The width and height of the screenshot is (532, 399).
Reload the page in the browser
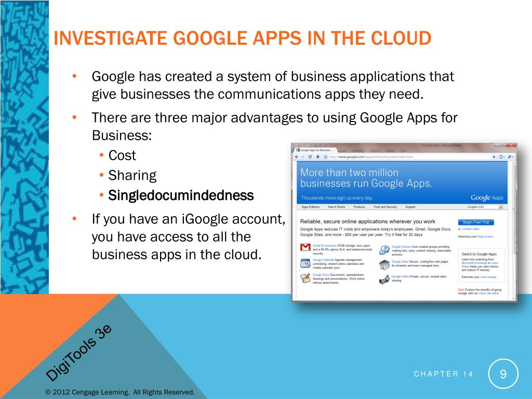coord(310,157)
